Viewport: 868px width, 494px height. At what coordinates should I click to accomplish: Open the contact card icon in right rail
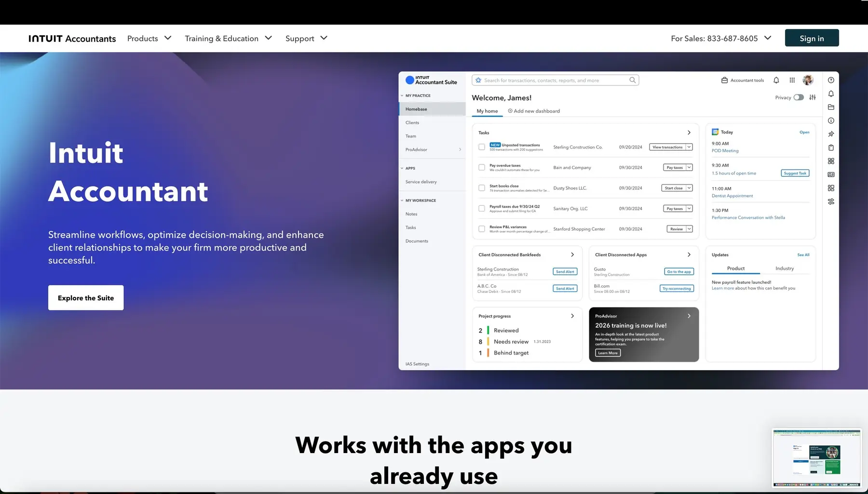[x=831, y=175]
